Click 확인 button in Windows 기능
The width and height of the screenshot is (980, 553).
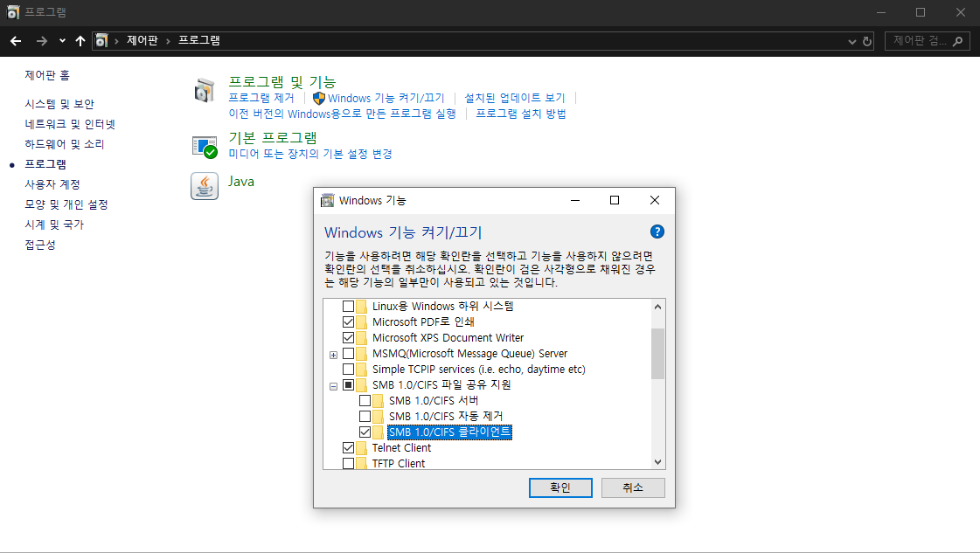pyautogui.click(x=560, y=488)
